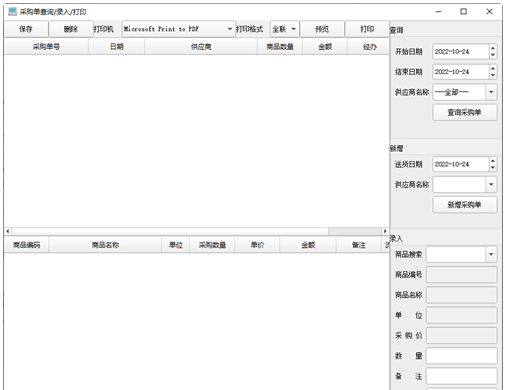Click the 采购价 field
The width and height of the screenshot is (506, 390).
coord(462,336)
